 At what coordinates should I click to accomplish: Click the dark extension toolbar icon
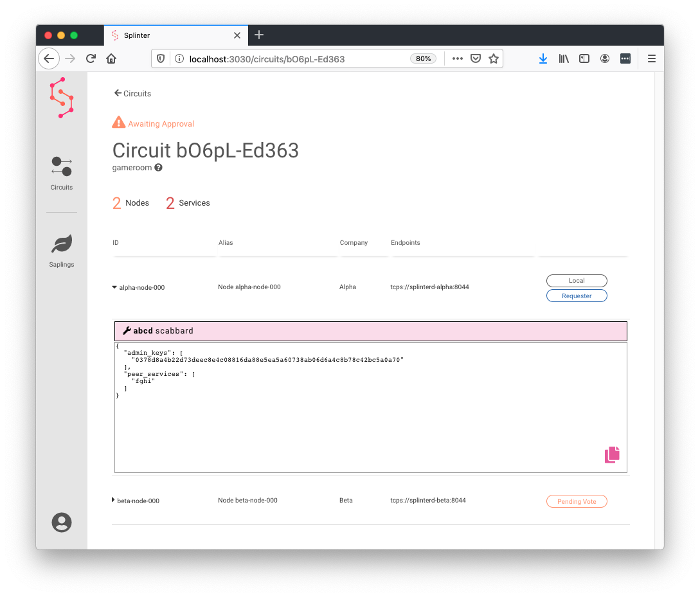[x=625, y=58]
